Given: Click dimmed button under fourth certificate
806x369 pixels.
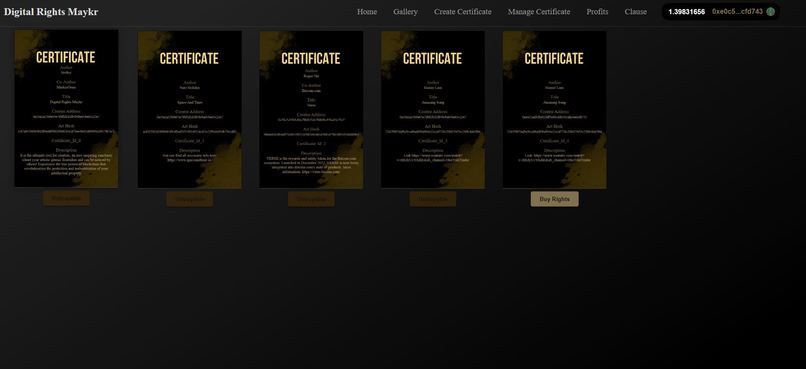Looking at the screenshot, I should 433,199.
